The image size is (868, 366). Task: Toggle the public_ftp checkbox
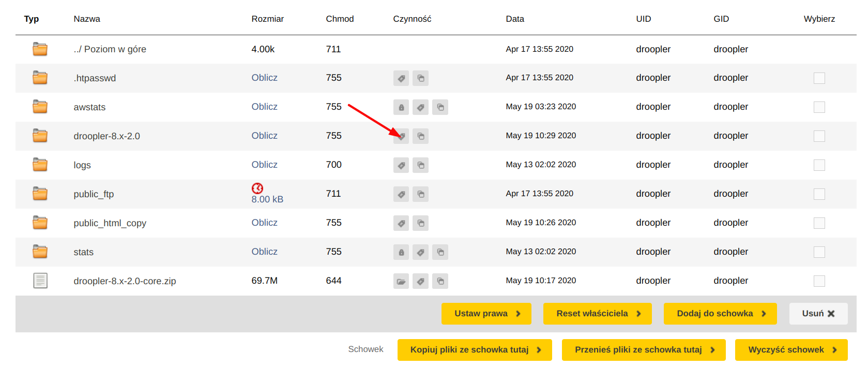(819, 194)
